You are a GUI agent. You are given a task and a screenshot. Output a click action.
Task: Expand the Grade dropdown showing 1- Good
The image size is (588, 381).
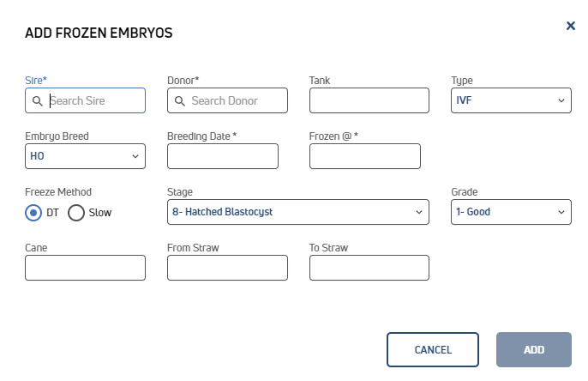click(511, 212)
